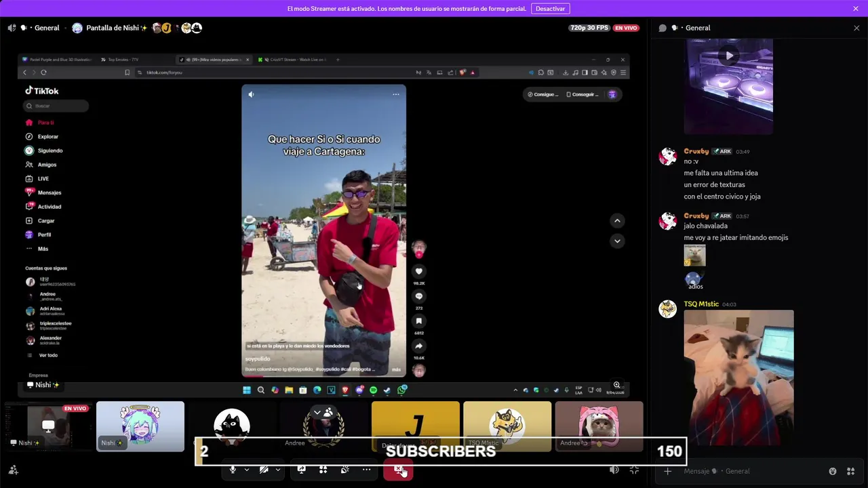Select the yellow J participant tile
Screen dimensions: 868x488
tap(416, 426)
